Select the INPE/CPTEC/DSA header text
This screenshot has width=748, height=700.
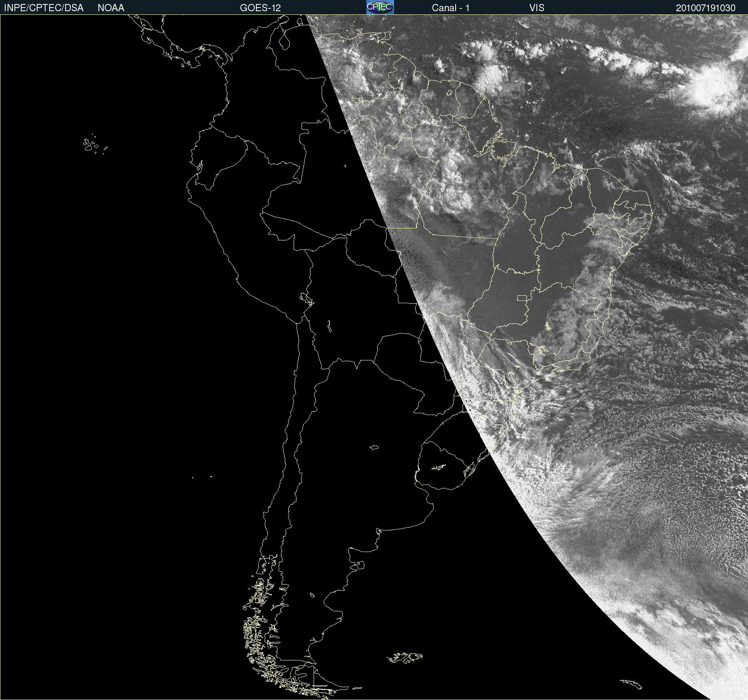click(x=44, y=8)
